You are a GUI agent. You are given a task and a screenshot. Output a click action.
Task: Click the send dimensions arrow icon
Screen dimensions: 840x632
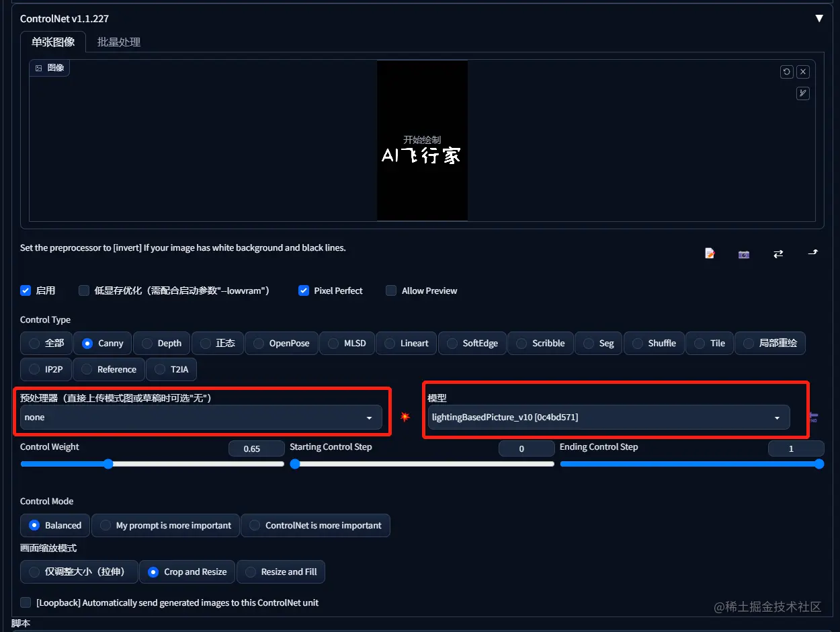point(812,253)
